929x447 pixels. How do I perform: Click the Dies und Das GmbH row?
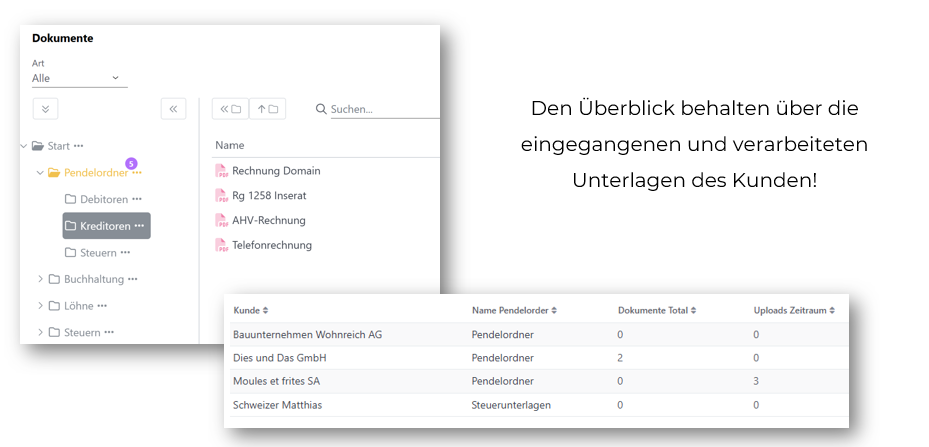click(x=280, y=358)
